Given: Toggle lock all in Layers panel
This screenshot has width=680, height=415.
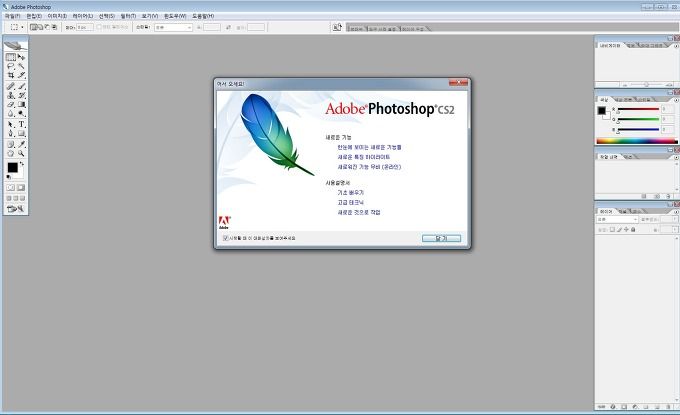Looking at the screenshot, I should tap(633, 229).
